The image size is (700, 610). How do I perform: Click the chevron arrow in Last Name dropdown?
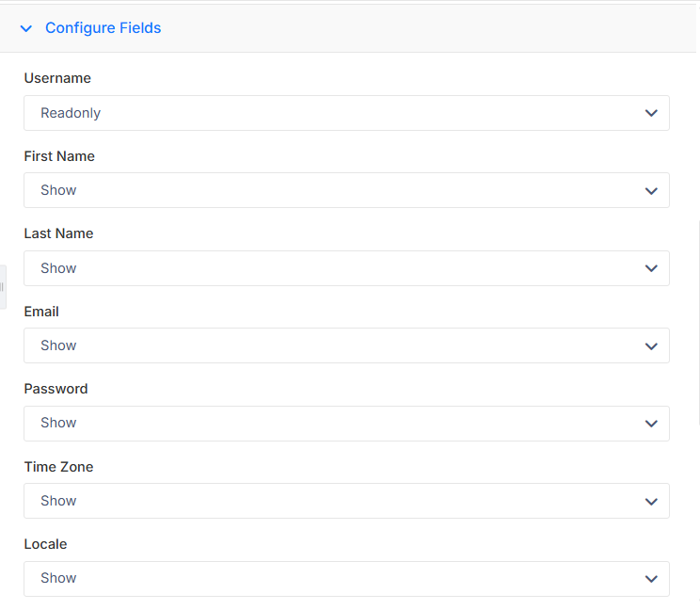click(651, 268)
